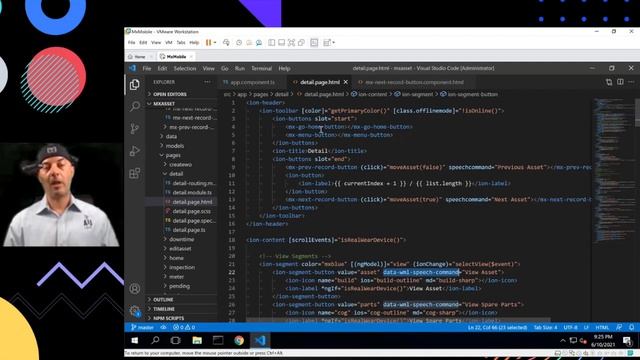This screenshot has width=640, height=360.
Task: Click HTML language mode in status bar
Action: pyautogui.click(x=602, y=327)
